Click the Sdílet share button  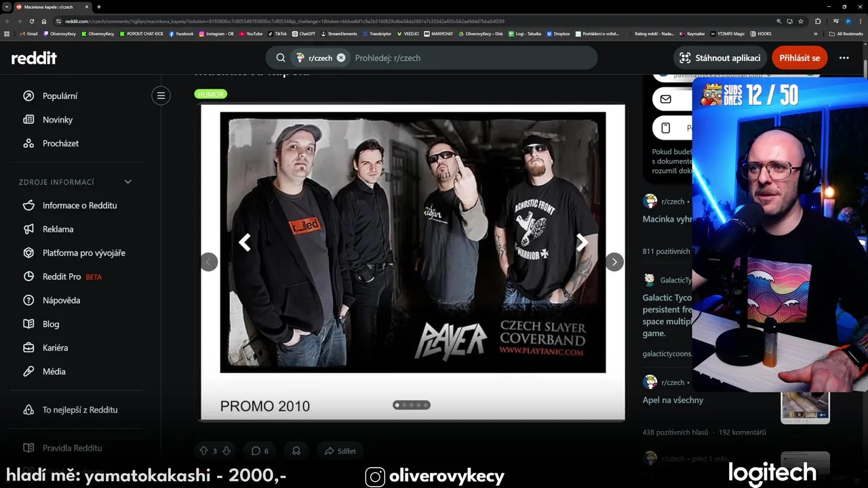[340, 451]
